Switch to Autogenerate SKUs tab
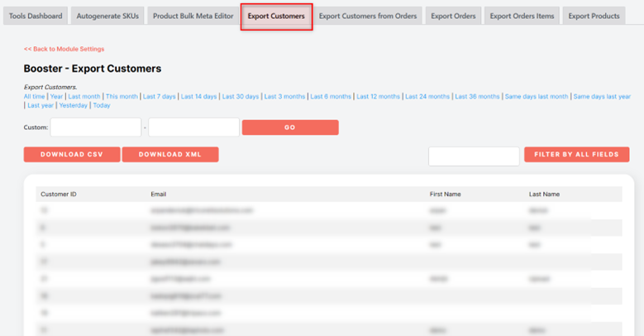Screen dimensions: 644x336 (107, 16)
